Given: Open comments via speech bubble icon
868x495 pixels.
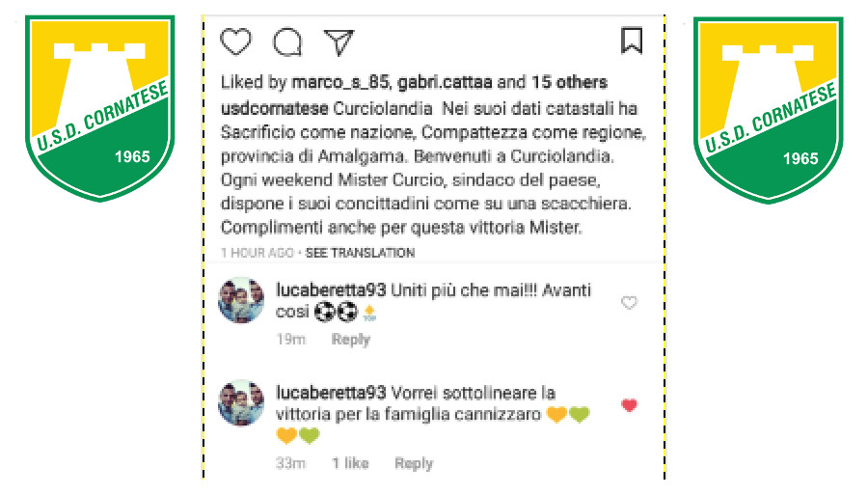Looking at the screenshot, I should tap(287, 42).
